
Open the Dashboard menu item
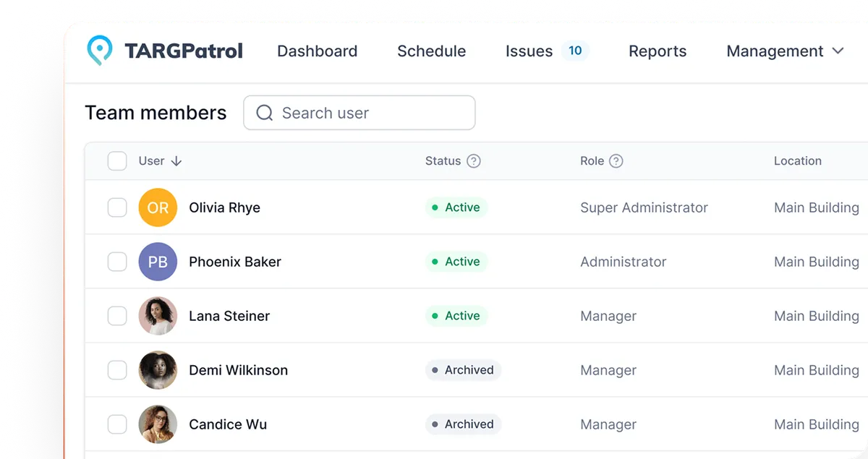pyautogui.click(x=317, y=51)
